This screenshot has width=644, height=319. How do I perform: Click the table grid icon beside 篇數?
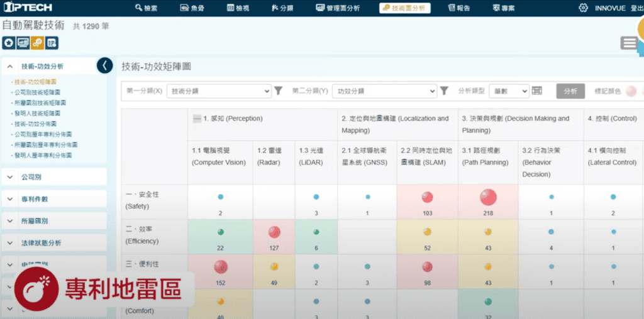537,91
